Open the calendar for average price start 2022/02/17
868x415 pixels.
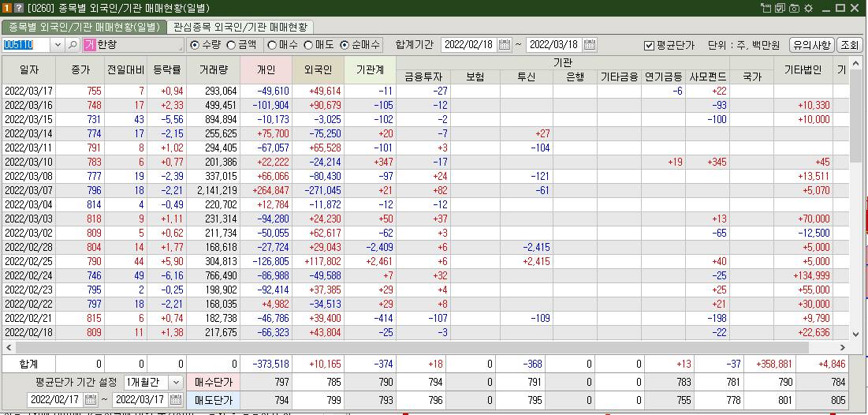pos(91,399)
